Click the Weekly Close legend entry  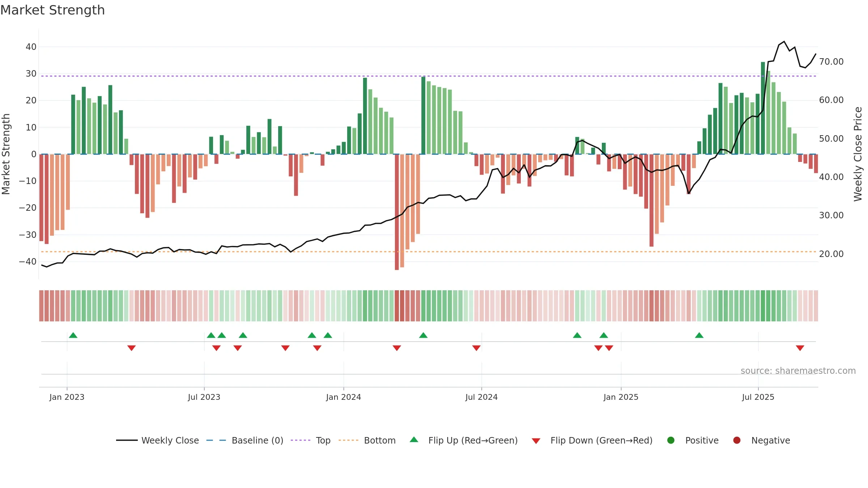(x=157, y=440)
